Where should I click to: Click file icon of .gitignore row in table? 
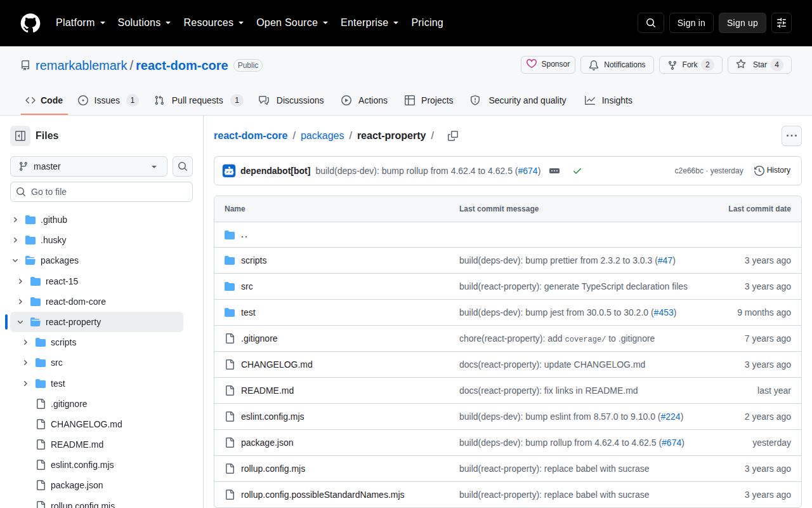(230, 338)
